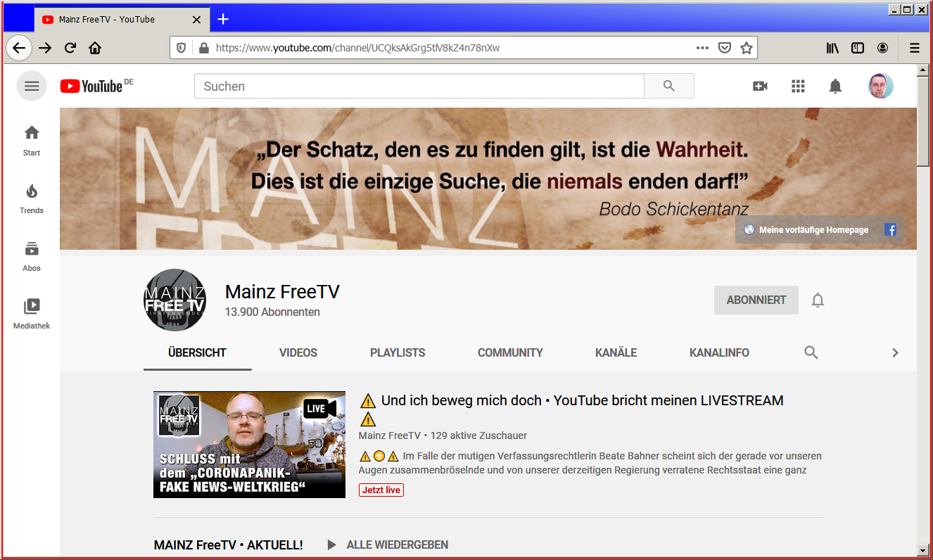This screenshot has width=933, height=560.
Task: Click the search magnifier button
Action: click(x=669, y=86)
